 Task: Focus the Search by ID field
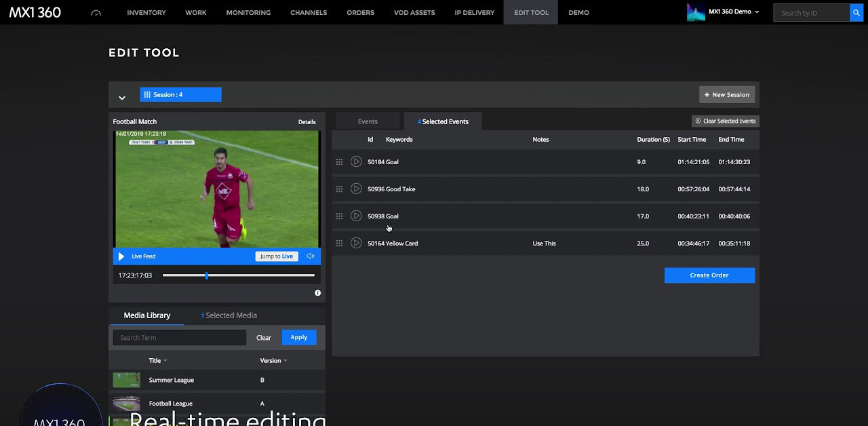pyautogui.click(x=811, y=12)
